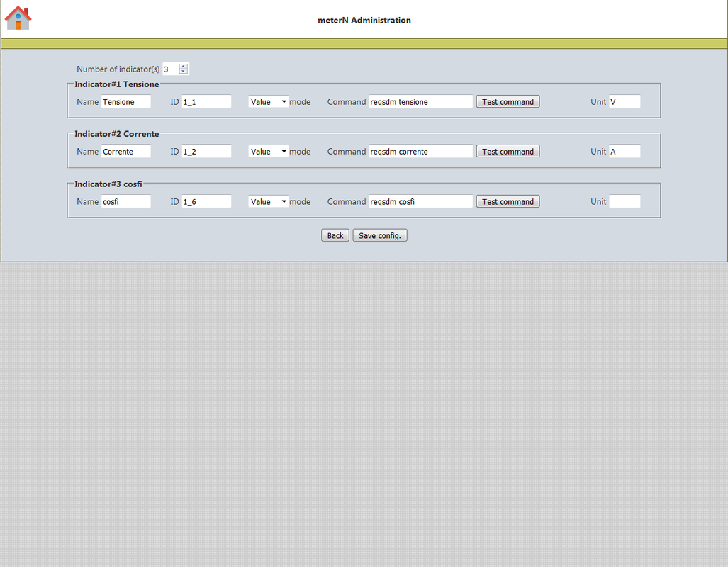728x567 pixels.
Task: Test command for Indicator#2 Corrente
Action: (508, 152)
